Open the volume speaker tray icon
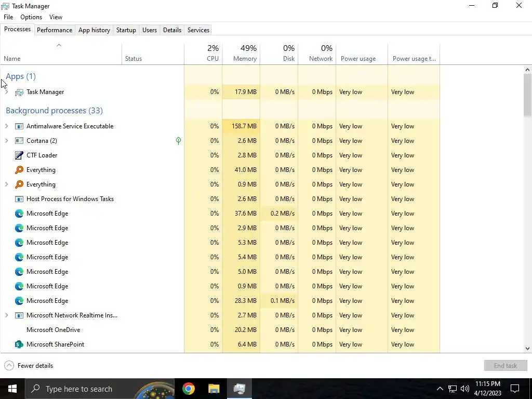The image size is (532, 399). (465, 389)
